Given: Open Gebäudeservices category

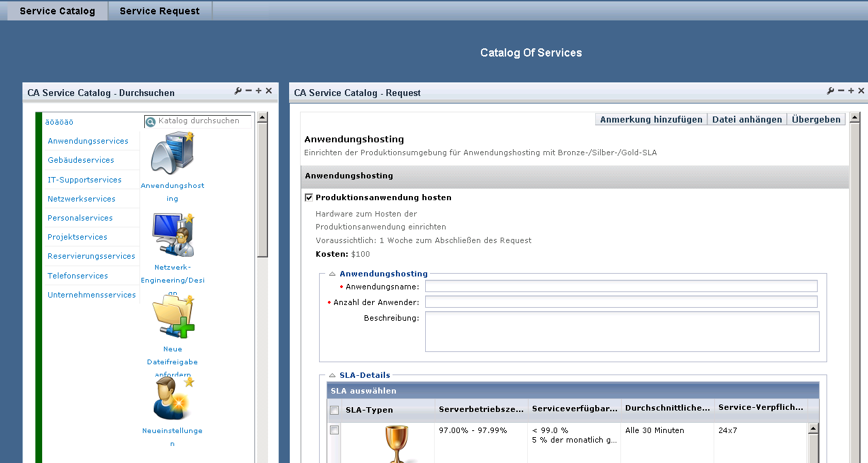Looking at the screenshot, I should (x=81, y=160).
